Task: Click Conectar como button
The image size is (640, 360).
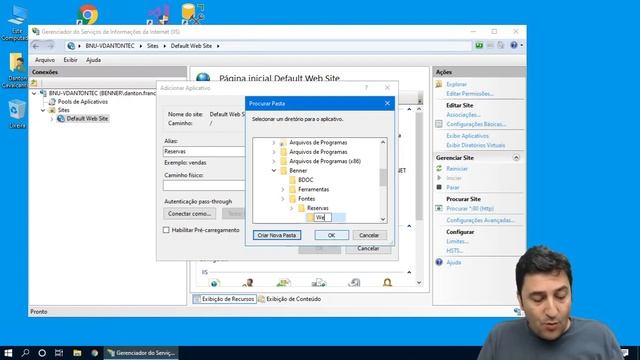Action: click(x=189, y=213)
